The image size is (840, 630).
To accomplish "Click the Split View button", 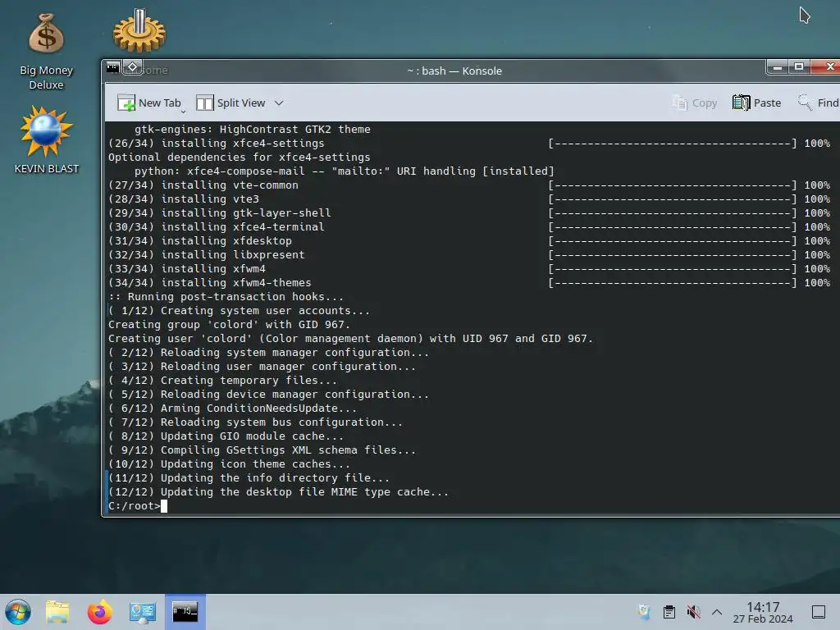I will (x=231, y=103).
